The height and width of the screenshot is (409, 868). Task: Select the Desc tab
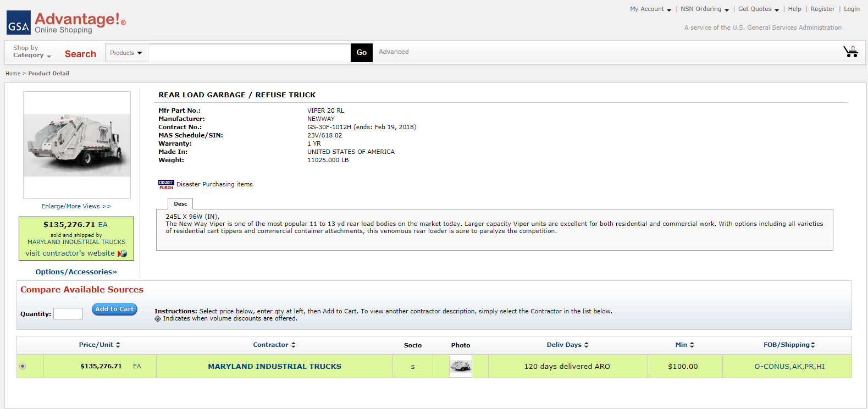coord(180,204)
